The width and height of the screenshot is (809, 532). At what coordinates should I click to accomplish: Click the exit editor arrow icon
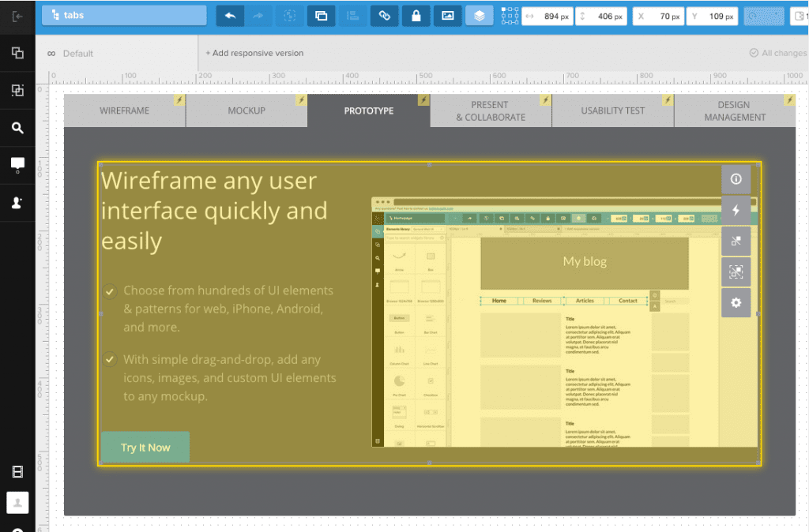17,17
